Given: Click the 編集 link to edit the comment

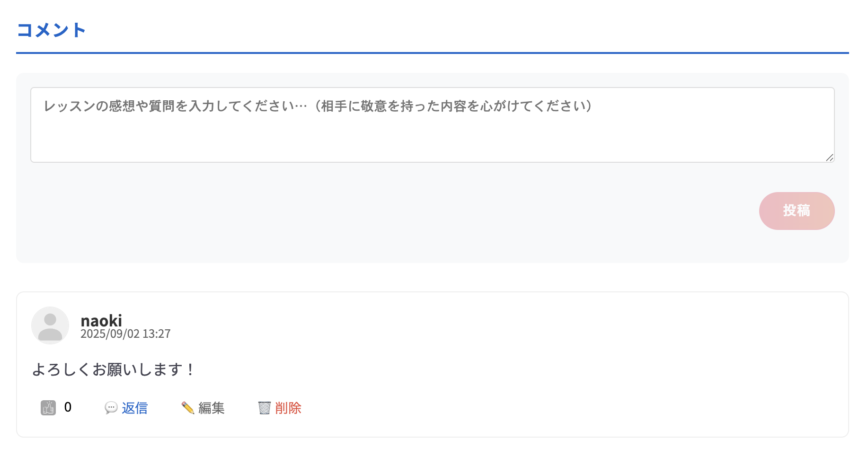Looking at the screenshot, I should pos(211,408).
